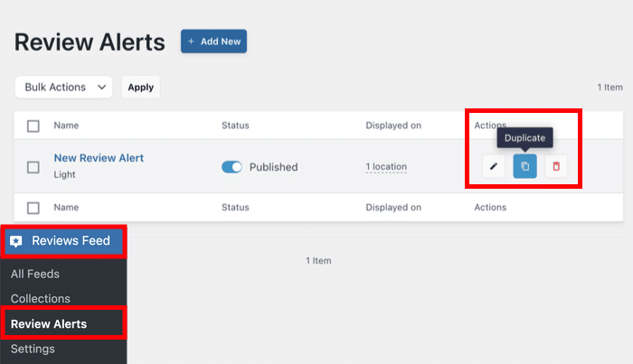Image resolution: width=633 pixels, height=364 pixels.
Task: Click the plus icon on Add New
Action: coord(192,42)
